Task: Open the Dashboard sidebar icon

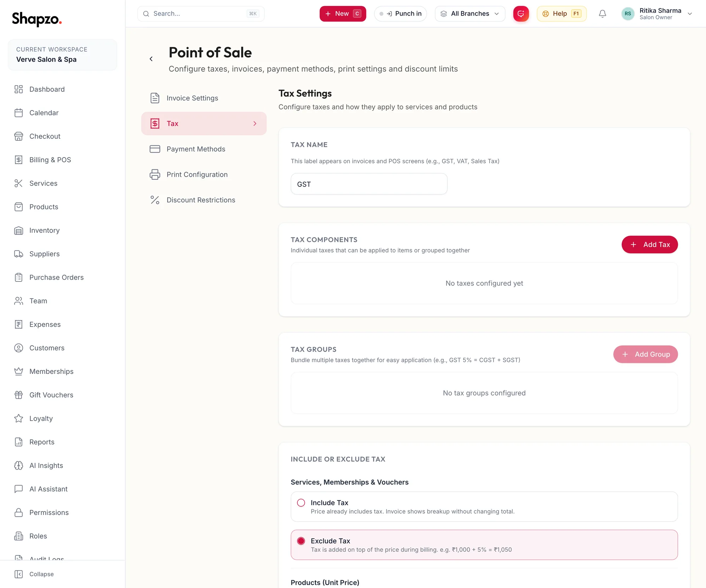Action: tap(19, 89)
